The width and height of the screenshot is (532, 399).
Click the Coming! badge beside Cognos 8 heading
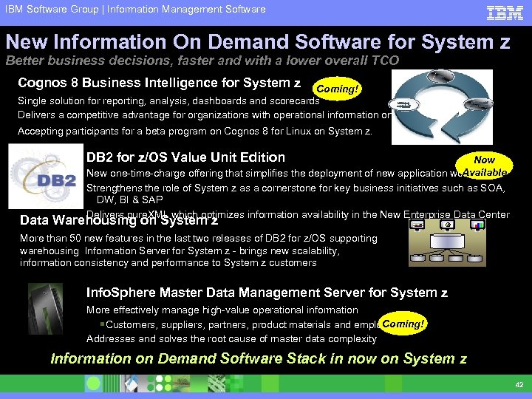[337, 89]
